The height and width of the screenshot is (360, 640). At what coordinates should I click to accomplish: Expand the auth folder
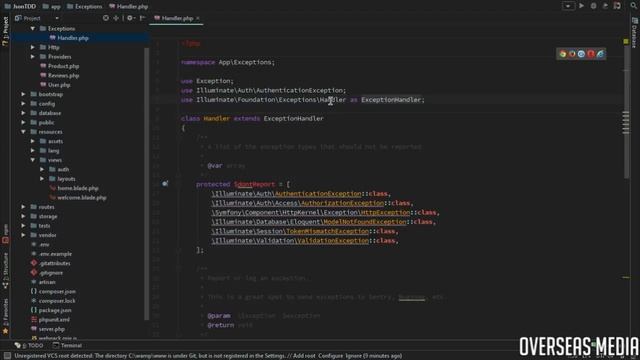42,169
